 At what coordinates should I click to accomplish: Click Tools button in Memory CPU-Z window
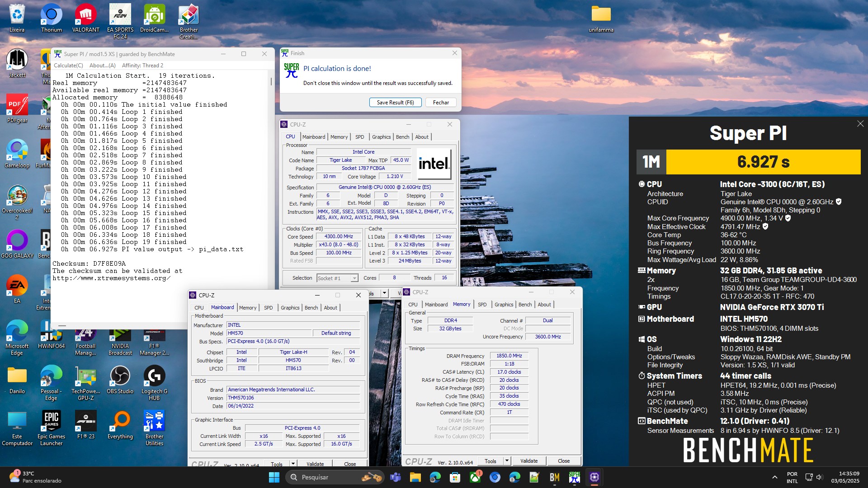click(x=491, y=461)
